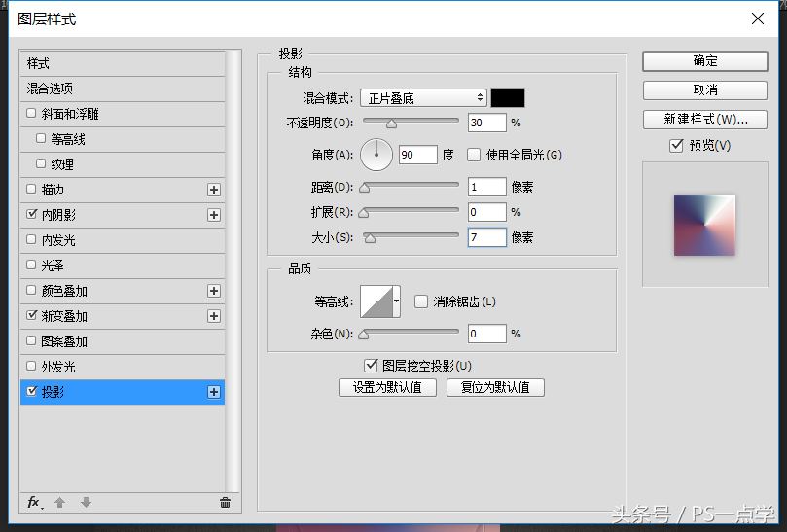Select the 光泽 row label
787x532 pixels.
[53, 266]
